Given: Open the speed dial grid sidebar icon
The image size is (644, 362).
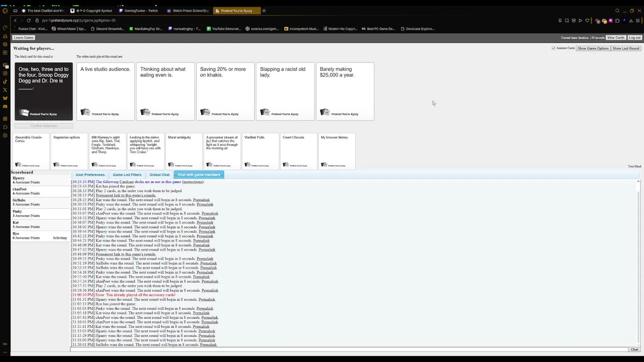Looking at the screenshot, I should coord(5,119).
